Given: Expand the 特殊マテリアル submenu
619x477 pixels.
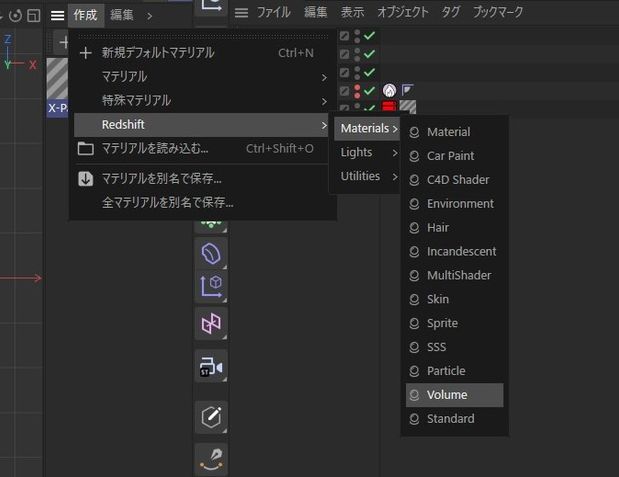Looking at the screenshot, I should click(x=201, y=101).
